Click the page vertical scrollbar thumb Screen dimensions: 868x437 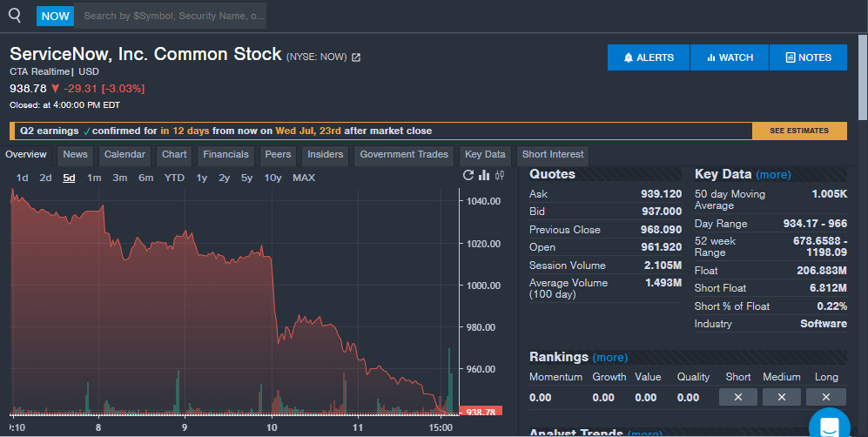point(863,77)
